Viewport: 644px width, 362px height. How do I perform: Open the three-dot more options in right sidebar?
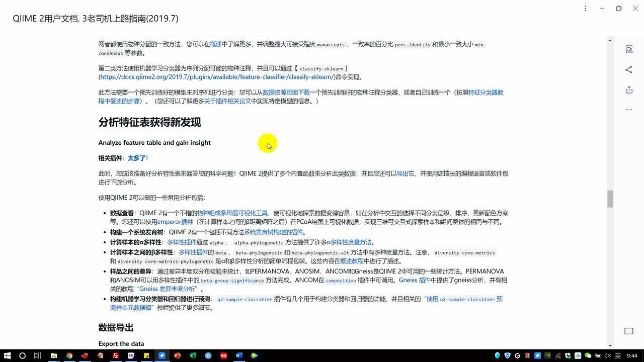629,110
